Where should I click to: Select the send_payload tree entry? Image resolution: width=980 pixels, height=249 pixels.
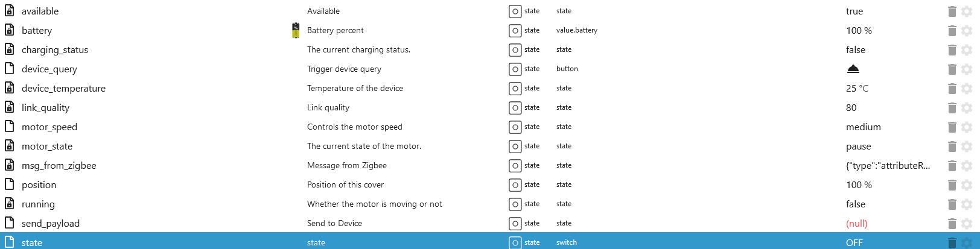[51, 224]
